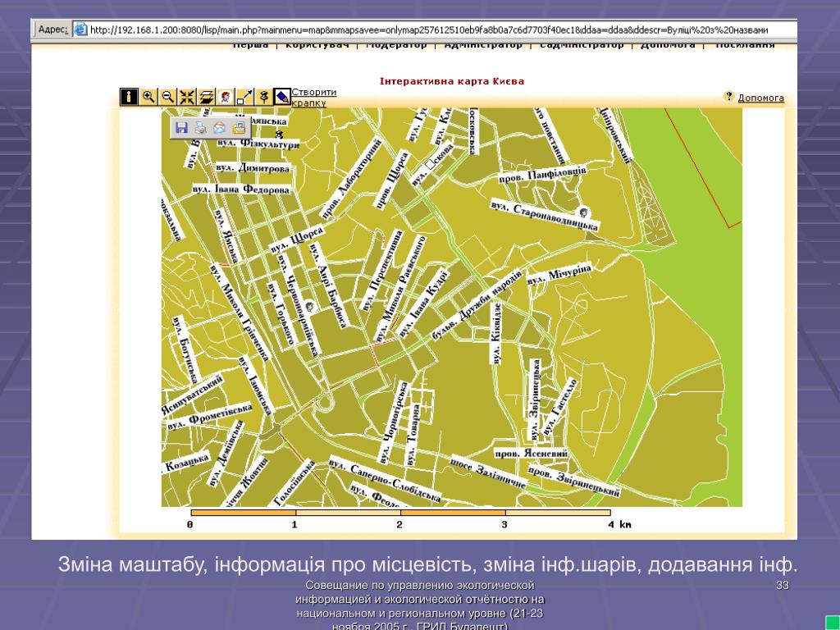
Task: Click the пров. Звіринецький label
Action: tap(573, 482)
